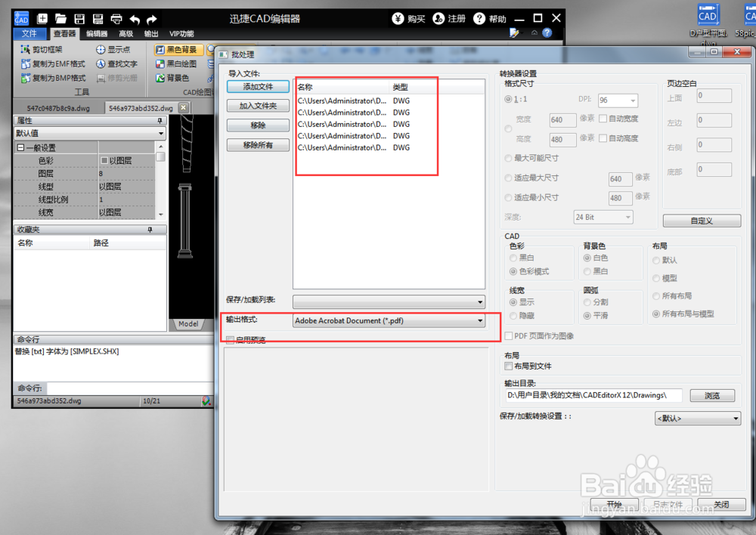756x535 pixels.
Task: Switch to 547c0487b8c9a.dwg file tab
Action: pos(58,108)
